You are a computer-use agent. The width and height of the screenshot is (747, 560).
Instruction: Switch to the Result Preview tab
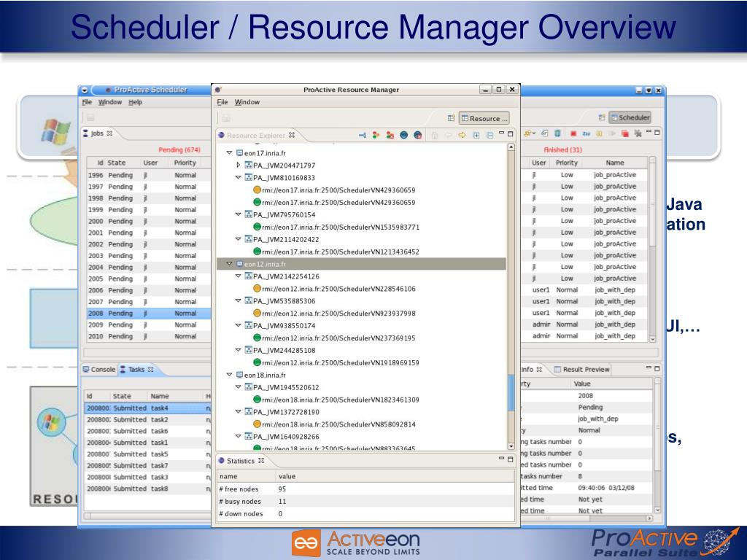581,369
